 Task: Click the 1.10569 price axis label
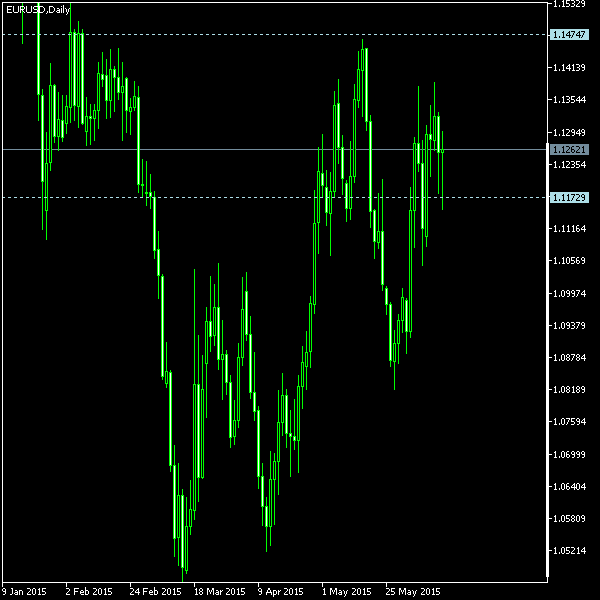[x=569, y=261]
